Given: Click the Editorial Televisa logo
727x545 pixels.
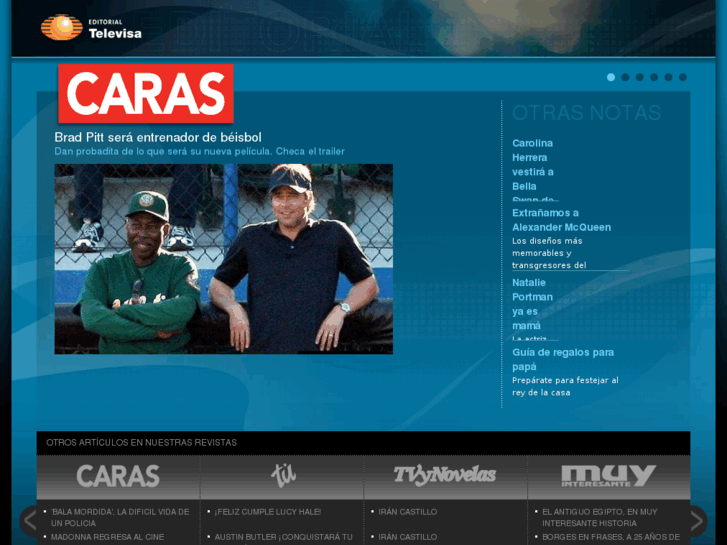Looking at the screenshot, I should click(91, 28).
